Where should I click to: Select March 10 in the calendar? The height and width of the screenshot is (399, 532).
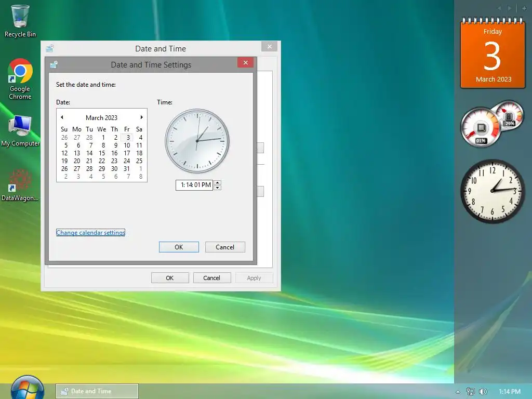[x=127, y=145]
